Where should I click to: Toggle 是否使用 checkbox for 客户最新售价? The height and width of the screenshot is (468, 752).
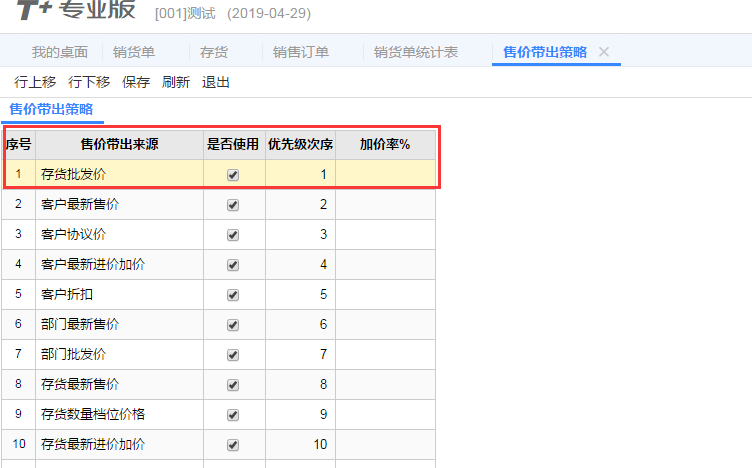coord(233,204)
